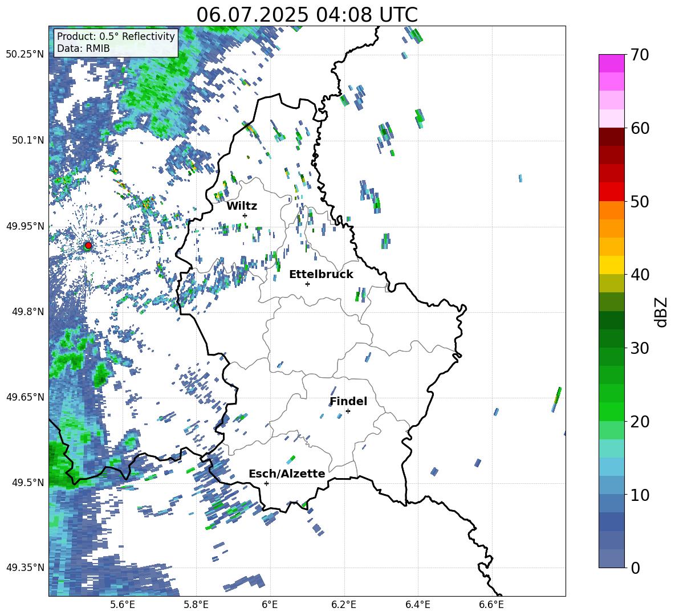The width and height of the screenshot is (675, 616).
Task: Click the Findel city label
Action: point(348,401)
